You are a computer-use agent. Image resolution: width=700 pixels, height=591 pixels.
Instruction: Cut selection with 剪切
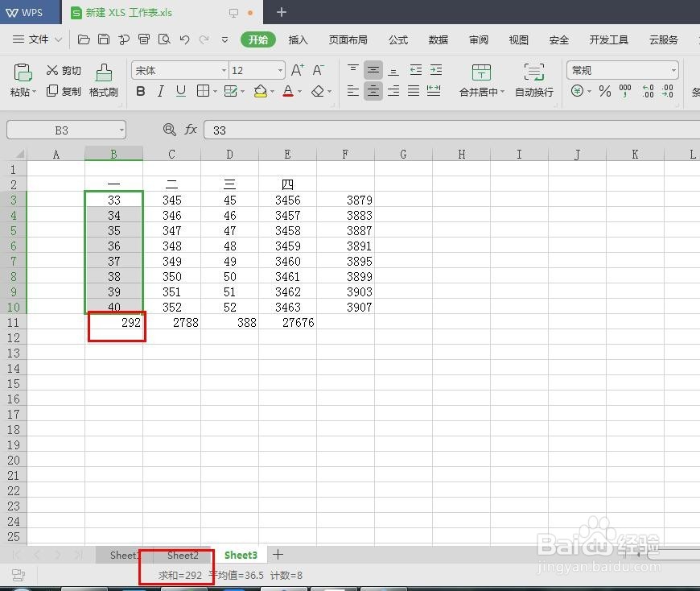(x=64, y=70)
